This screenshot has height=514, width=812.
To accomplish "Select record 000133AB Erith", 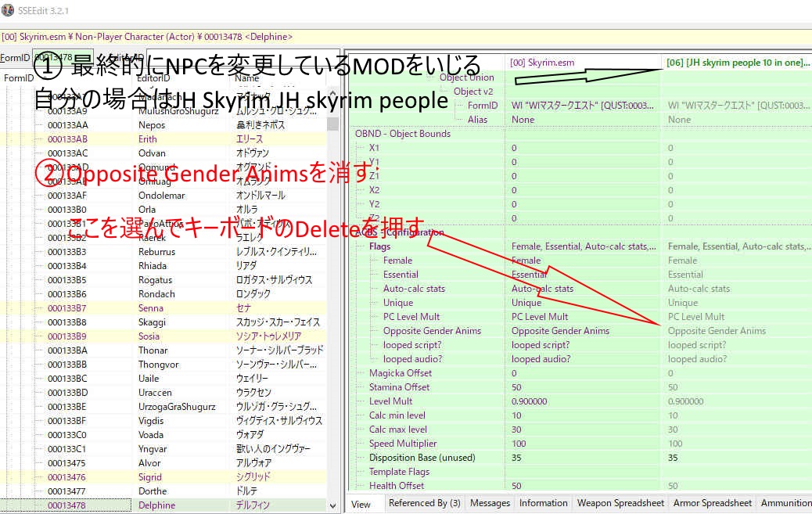I will tap(163, 138).
